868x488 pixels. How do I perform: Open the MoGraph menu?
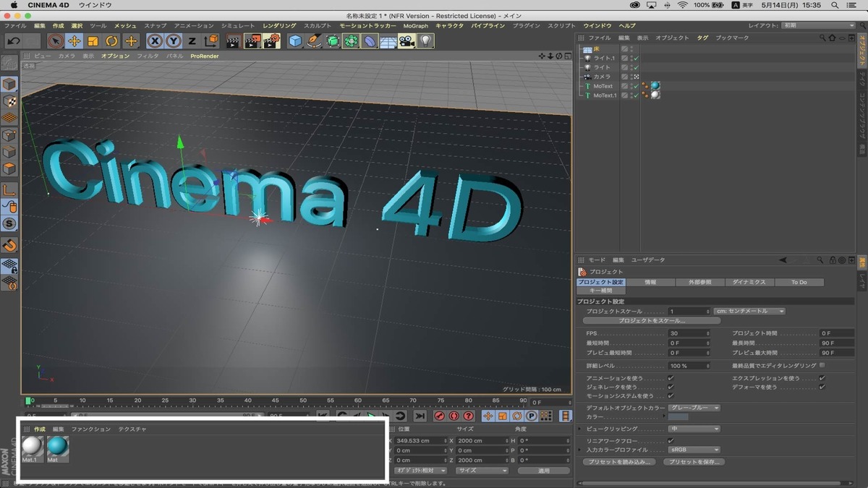(x=416, y=26)
